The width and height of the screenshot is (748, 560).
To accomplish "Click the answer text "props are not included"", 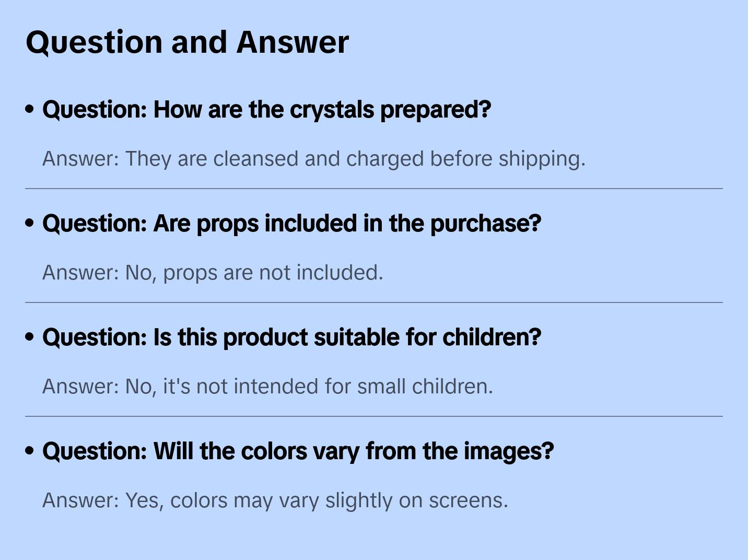I will coord(273,273).
